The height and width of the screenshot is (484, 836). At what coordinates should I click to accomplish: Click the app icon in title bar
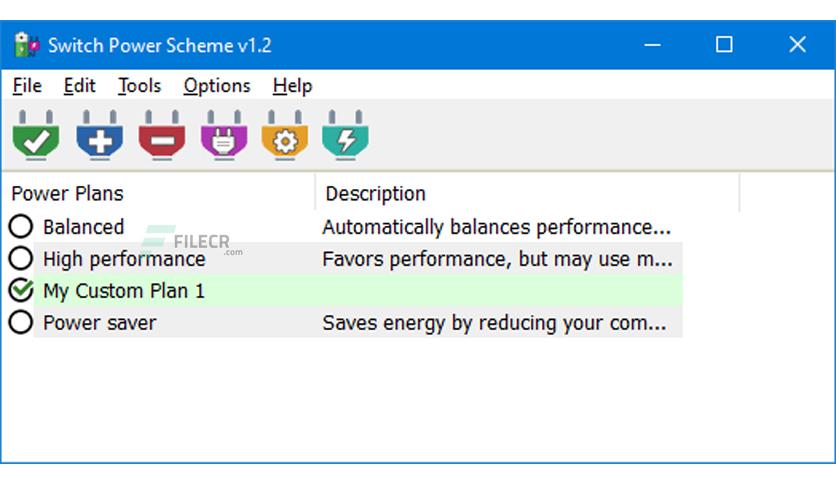(x=27, y=45)
